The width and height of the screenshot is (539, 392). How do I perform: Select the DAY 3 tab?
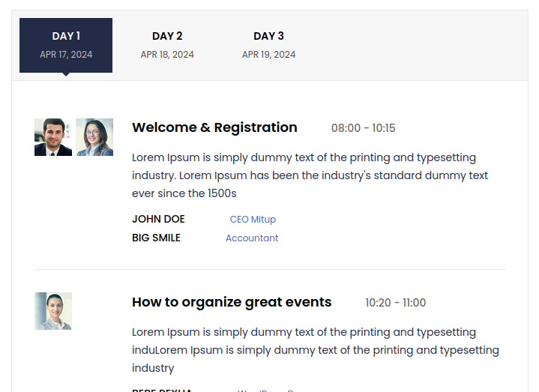click(x=268, y=37)
